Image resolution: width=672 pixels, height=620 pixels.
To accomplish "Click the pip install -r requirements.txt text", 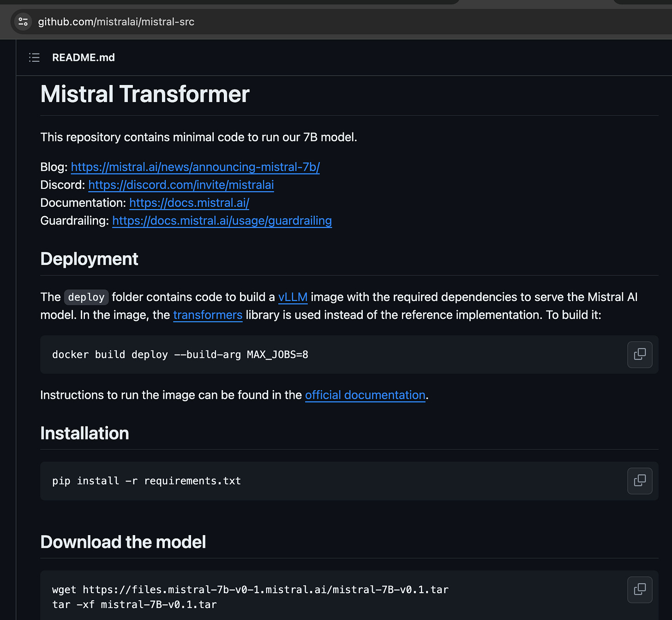I will pos(146,481).
